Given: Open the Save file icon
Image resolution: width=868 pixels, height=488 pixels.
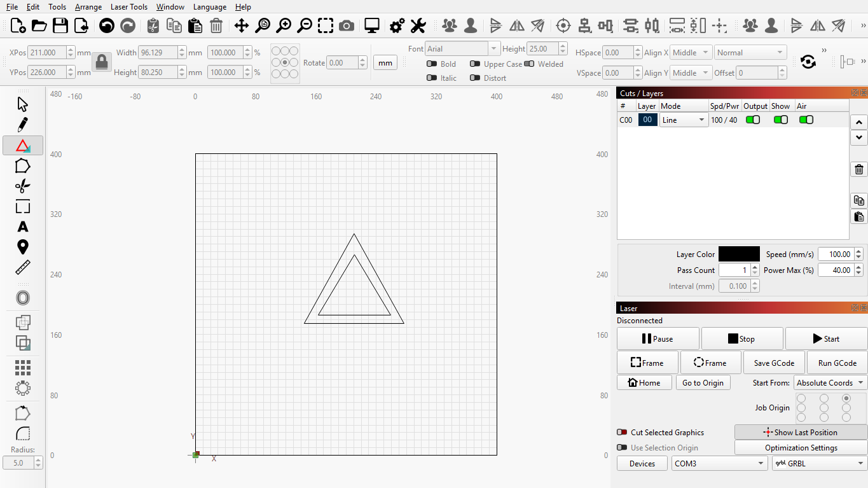Looking at the screenshot, I should 60,25.
